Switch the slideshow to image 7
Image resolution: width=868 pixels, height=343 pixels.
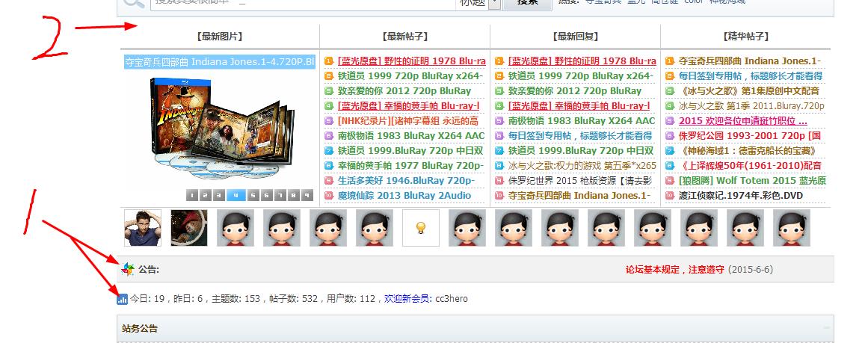[x=280, y=195]
